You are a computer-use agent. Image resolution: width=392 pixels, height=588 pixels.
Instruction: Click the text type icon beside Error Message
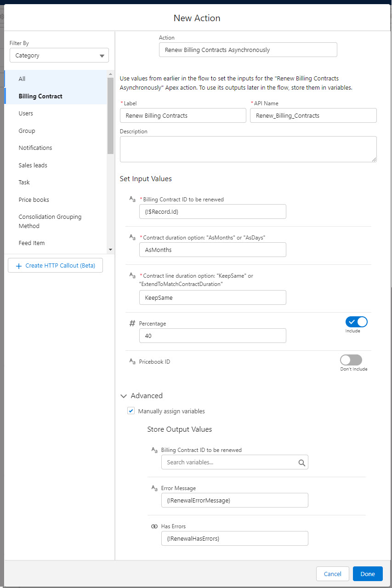point(154,488)
